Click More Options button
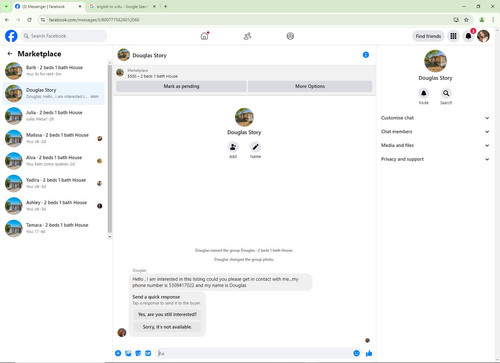The image size is (500, 363). [310, 86]
